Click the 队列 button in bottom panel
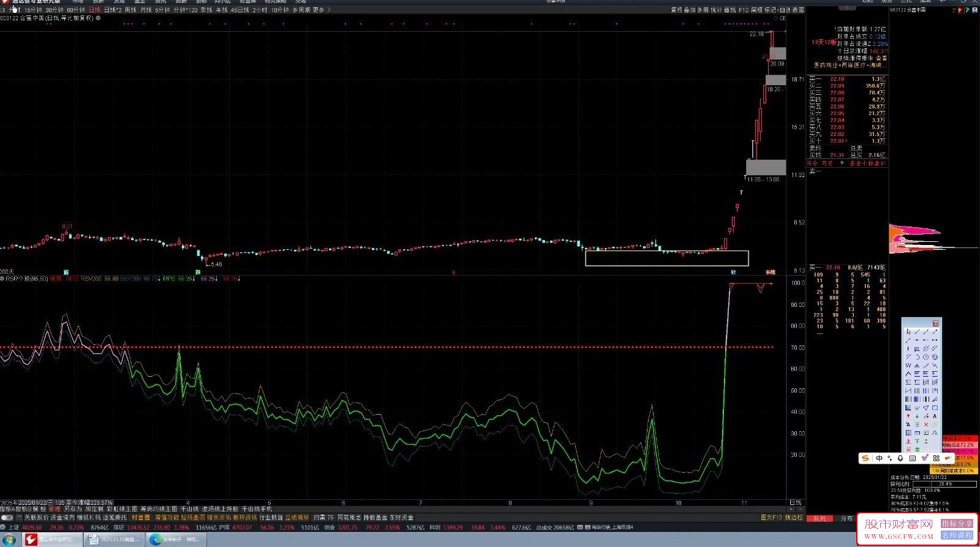Image resolution: width=980 pixels, height=547 pixels. [820, 518]
